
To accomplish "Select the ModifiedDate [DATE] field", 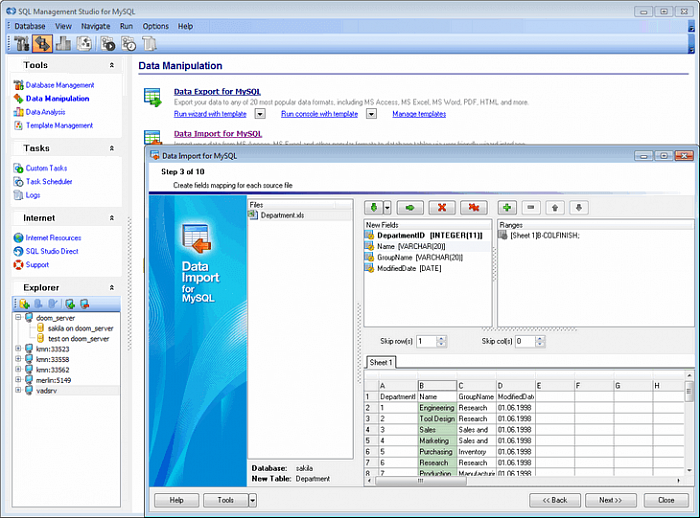I will click(409, 268).
